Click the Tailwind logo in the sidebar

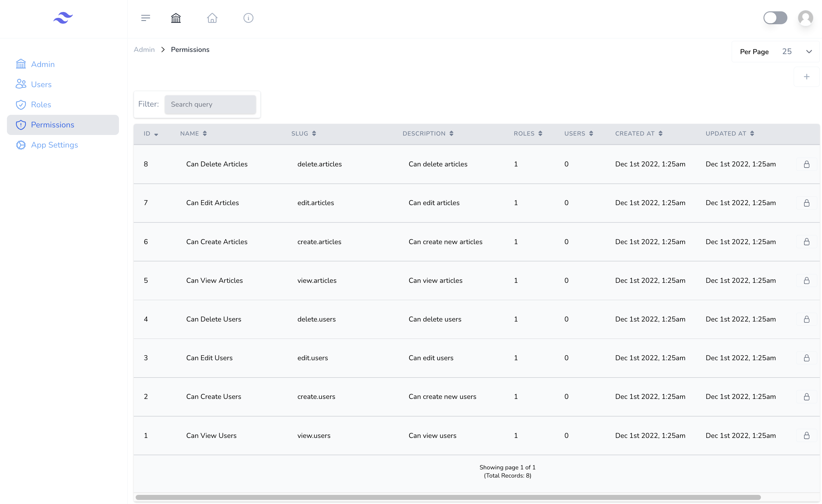click(x=63, y=18)
